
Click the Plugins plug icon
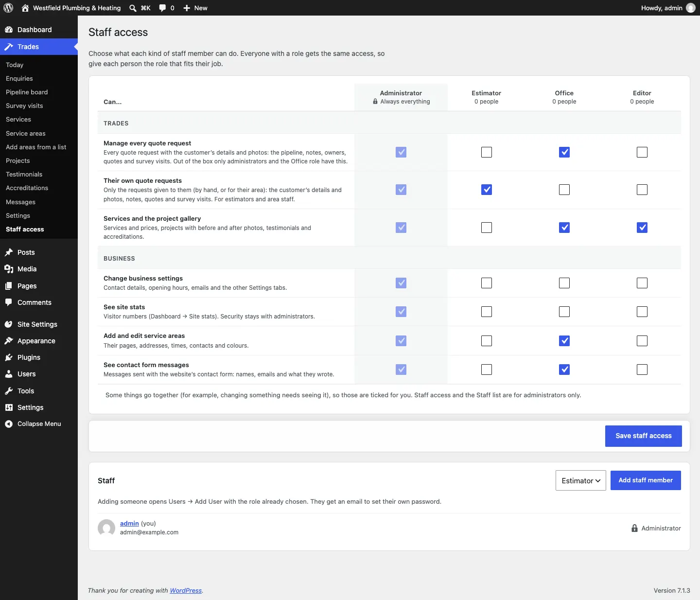[x=9, y=357]
